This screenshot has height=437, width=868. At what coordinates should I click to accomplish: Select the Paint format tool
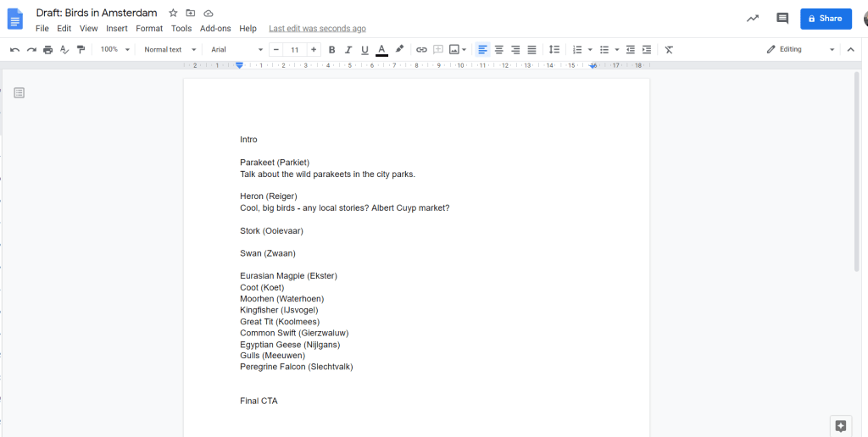pos(81,50)
